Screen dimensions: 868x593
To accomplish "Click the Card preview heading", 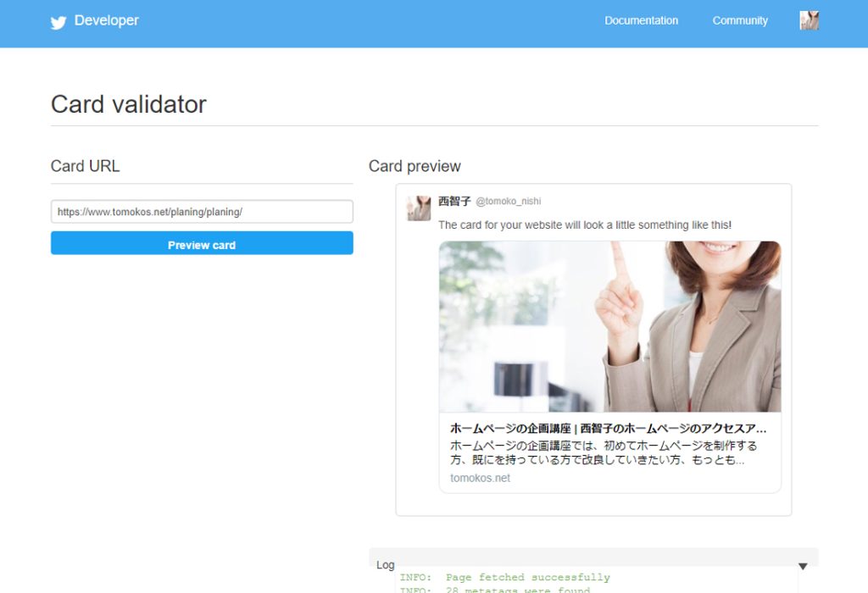I will click(x=415, y=166).
